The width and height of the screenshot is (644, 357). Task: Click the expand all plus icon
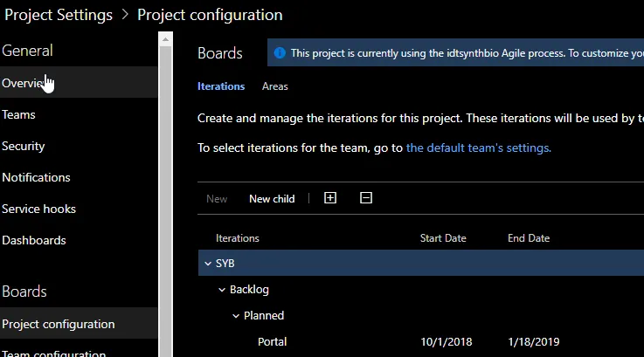coord(330,198)
